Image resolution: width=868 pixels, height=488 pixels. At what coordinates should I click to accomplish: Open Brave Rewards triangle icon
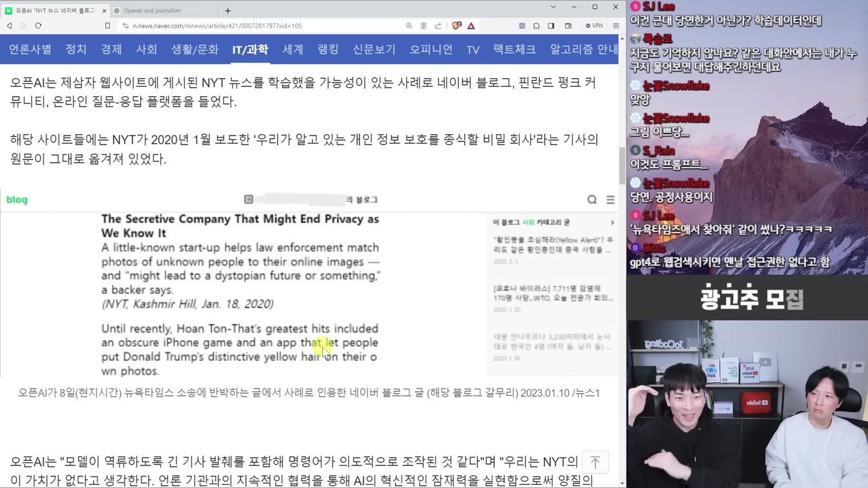click(471, 26)
